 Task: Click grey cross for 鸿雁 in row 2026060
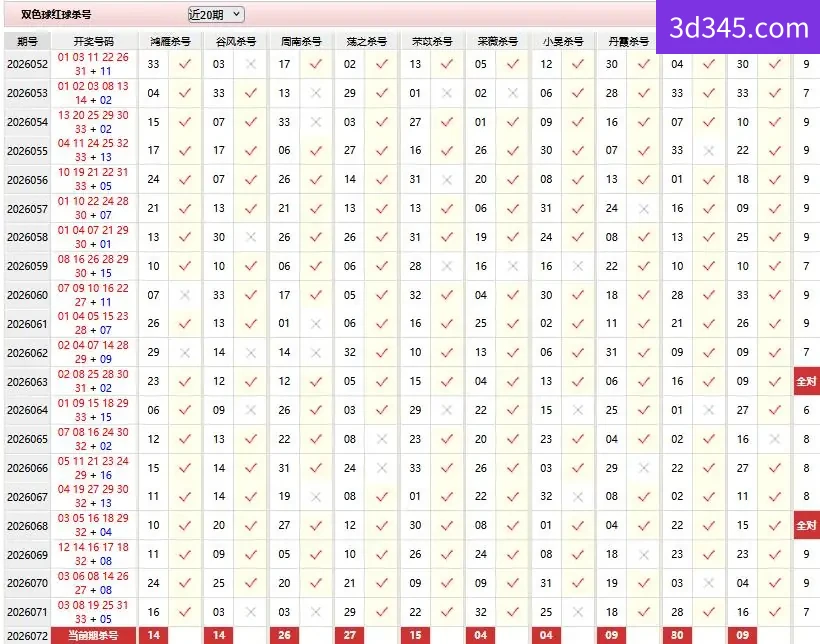(185, 295)
